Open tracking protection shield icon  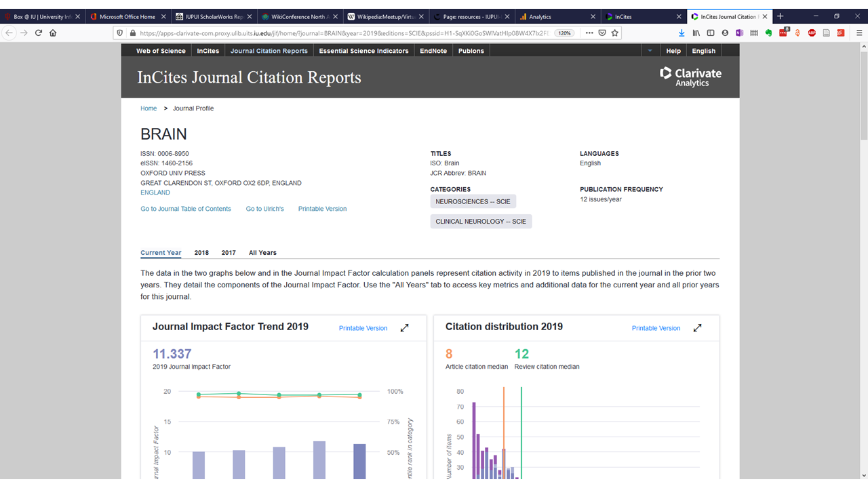(x=121, y=33)
